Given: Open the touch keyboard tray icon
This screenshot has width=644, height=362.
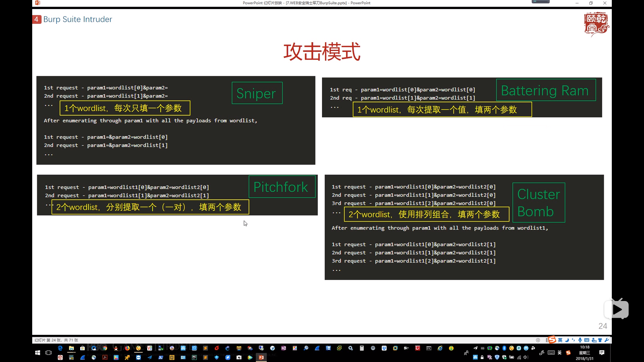Looking at the screenshot, I should click(551, 353).
